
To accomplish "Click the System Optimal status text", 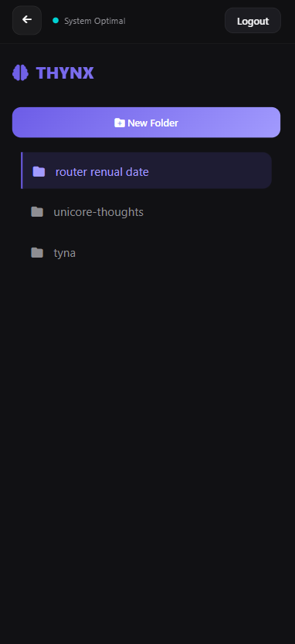I will click(95, 21).
